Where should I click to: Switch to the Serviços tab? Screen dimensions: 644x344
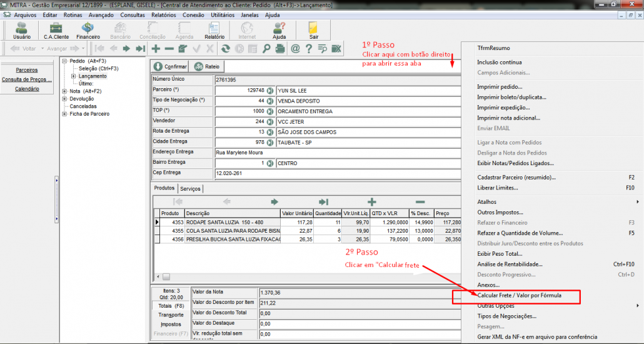tap(190, 188)
